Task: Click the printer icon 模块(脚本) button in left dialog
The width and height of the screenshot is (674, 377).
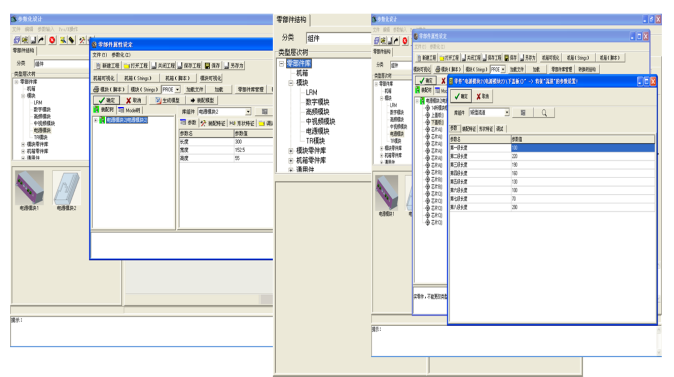Action: pyautogui.click(x=109, y=89)
